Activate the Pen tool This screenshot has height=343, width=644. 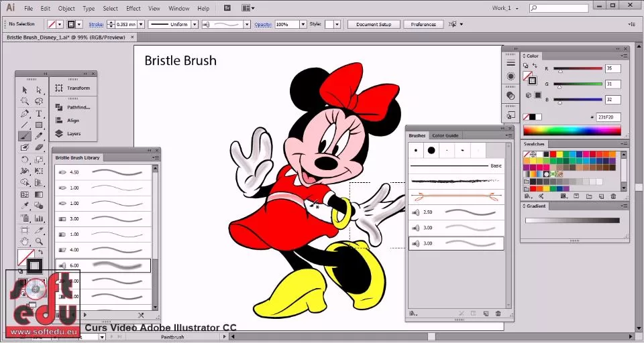pos(25,114)
